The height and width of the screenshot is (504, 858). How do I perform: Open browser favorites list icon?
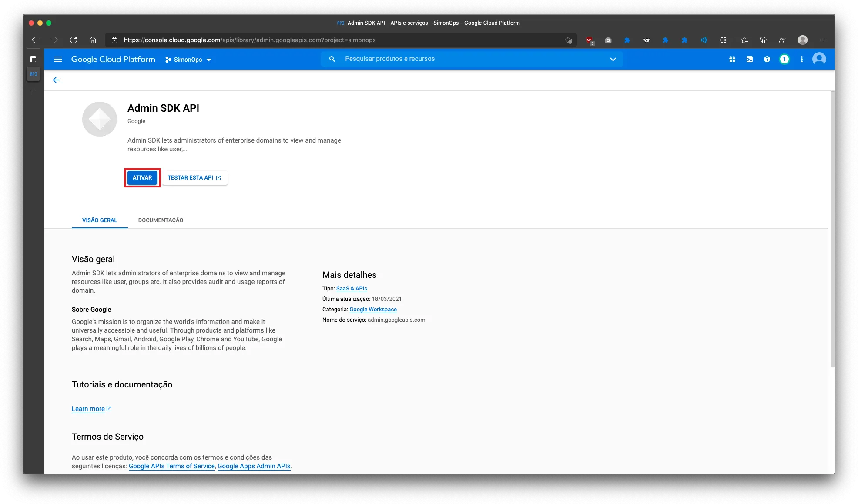(x=744, y=40)
